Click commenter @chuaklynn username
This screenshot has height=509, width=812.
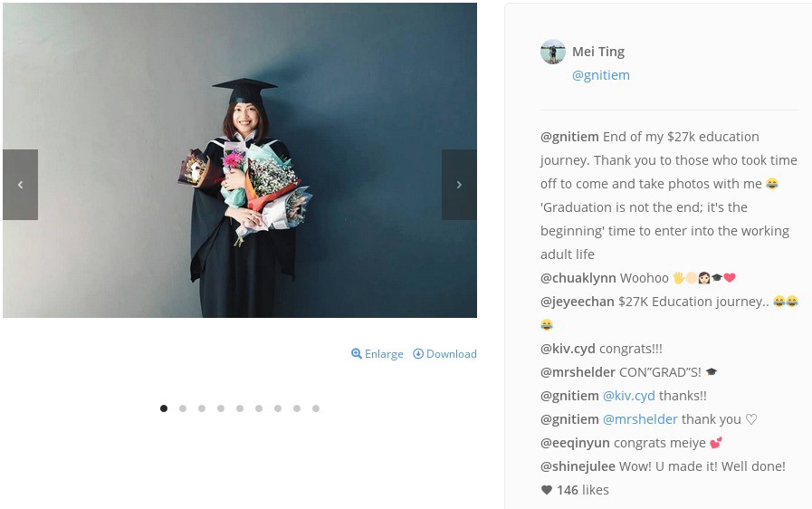click(x=578, y=278)
